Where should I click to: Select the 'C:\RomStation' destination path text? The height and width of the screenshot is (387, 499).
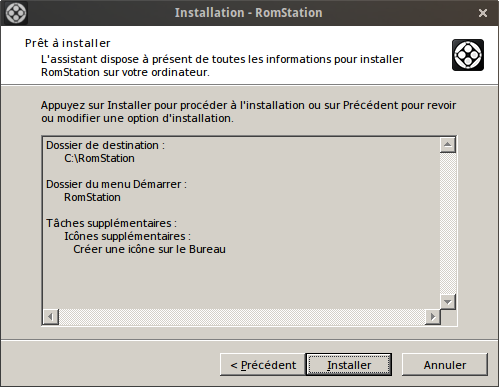click(x=99, y=158)
